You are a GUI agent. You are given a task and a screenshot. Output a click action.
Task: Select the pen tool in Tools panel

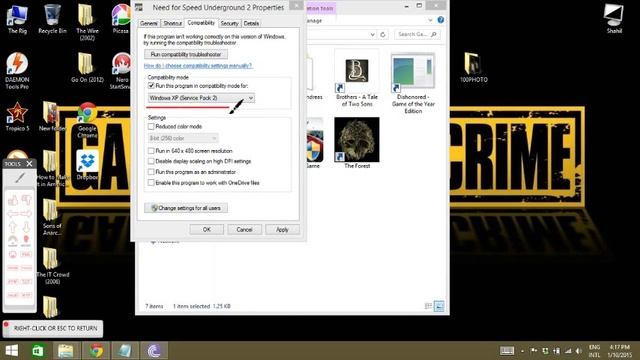[20, 178]
